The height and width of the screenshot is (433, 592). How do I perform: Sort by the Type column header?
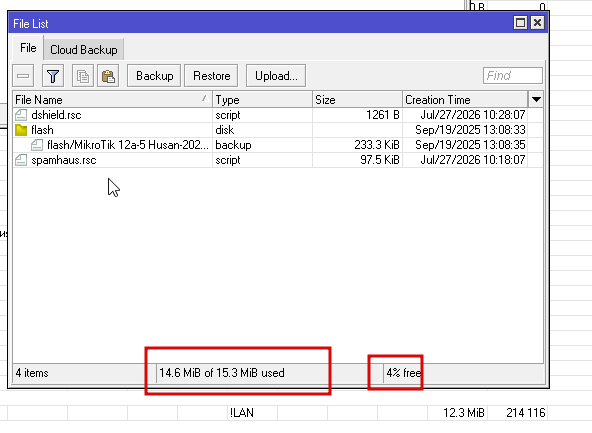coord(262,100)
